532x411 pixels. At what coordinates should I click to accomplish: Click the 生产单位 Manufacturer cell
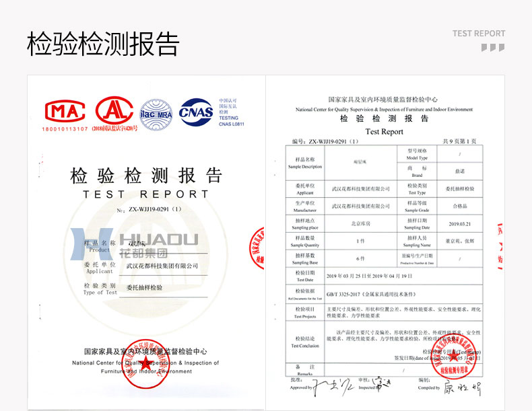tap(305, 207)
